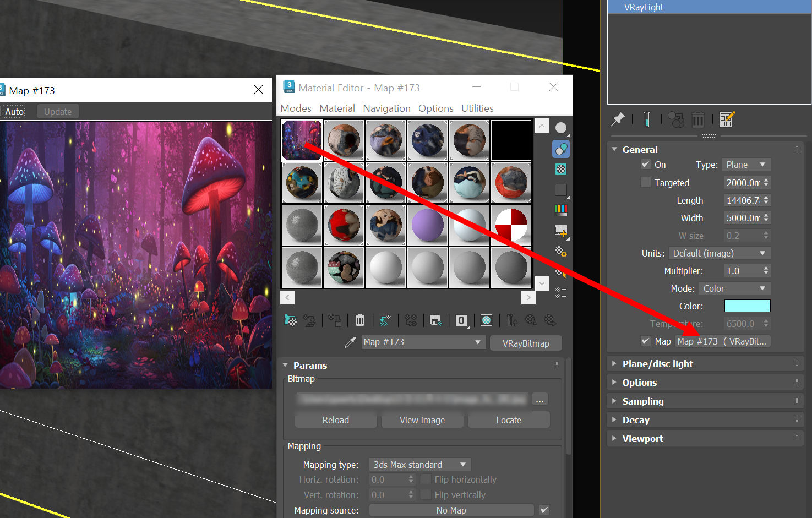Screen dimensions: 812x518
Task: Click the bitmap browse ellipsis button
Action: pyautogui.click(x=539, y=400)
